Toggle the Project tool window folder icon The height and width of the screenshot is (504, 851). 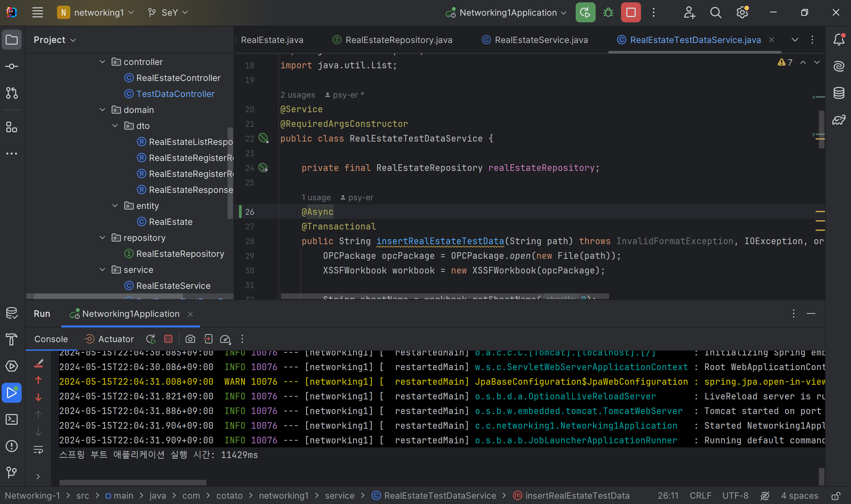pos(12,40)
